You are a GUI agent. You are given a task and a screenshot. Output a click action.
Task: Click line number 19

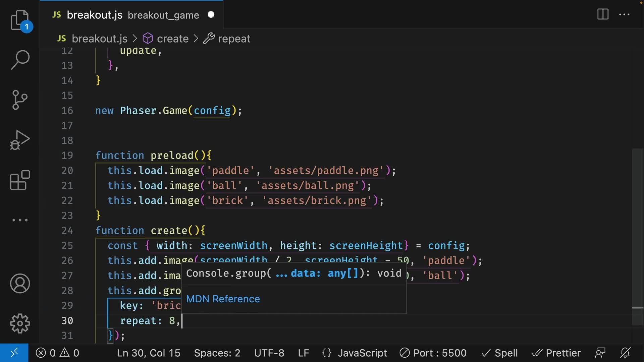pos(67,156)
